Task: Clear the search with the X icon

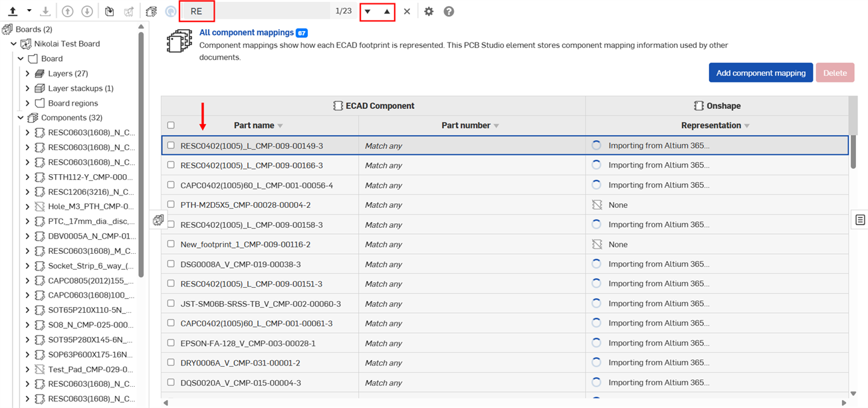Action: tap(407, 11)
